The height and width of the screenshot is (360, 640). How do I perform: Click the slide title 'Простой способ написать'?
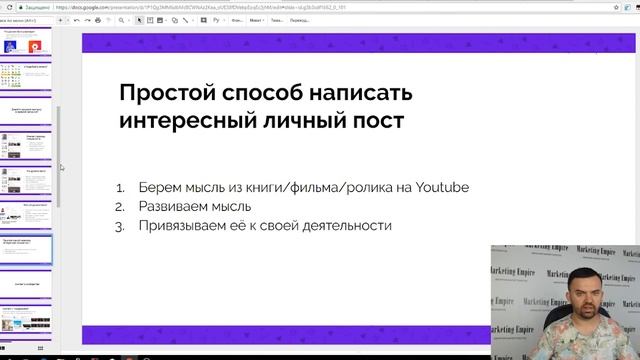pyautogui.click(x=266, y=92)
